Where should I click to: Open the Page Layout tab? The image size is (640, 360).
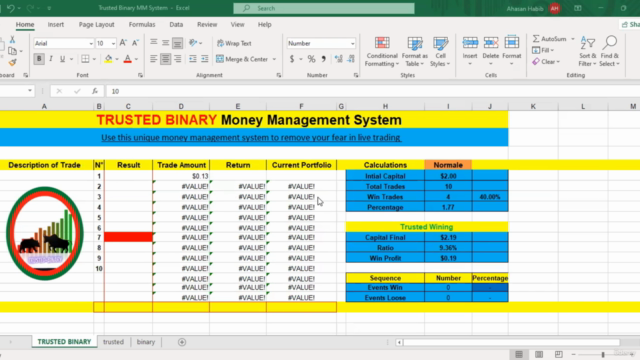click(x=96, y=24)
